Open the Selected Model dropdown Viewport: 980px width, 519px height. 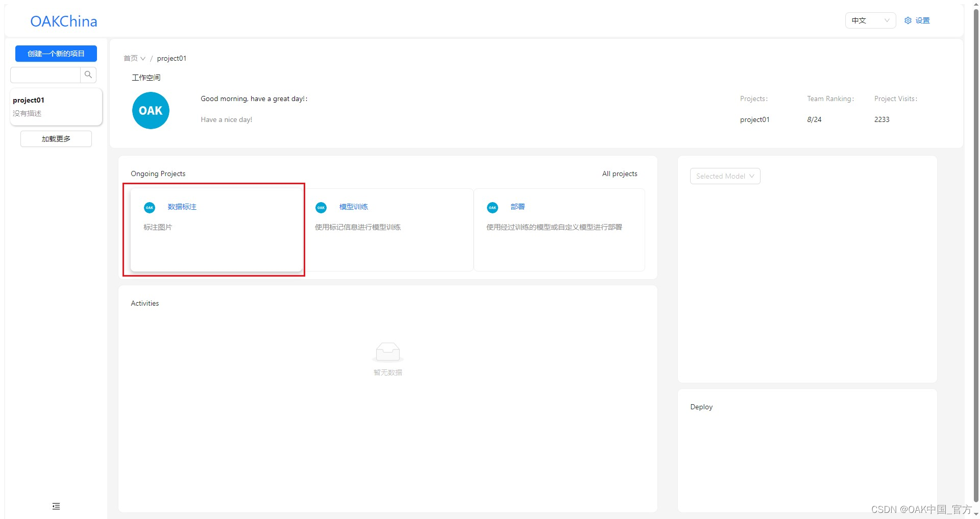click(x=725, y=176)
